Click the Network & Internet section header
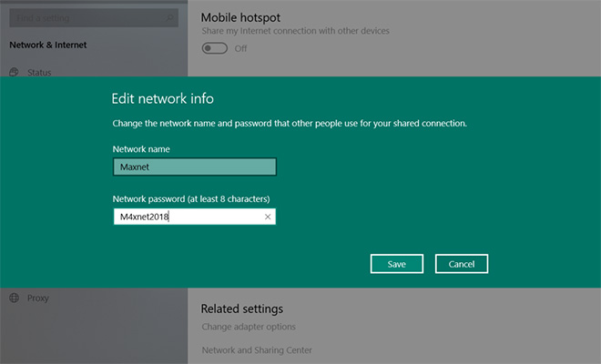601x364 pixels. (x=47, y=44)
